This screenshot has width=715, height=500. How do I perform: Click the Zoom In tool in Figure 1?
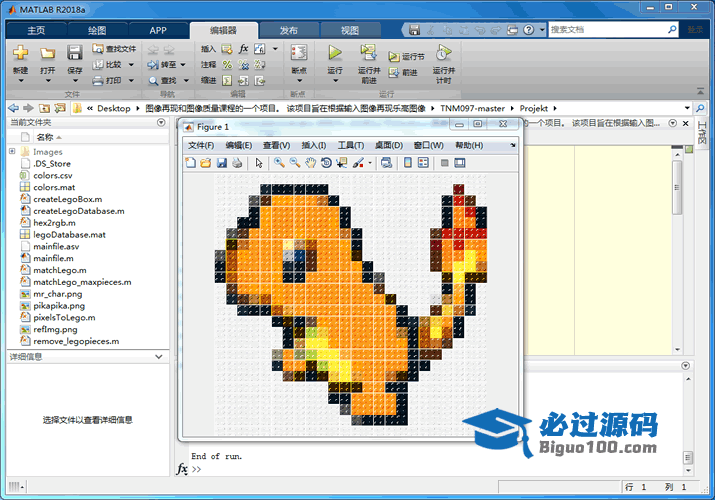(279, 163)
